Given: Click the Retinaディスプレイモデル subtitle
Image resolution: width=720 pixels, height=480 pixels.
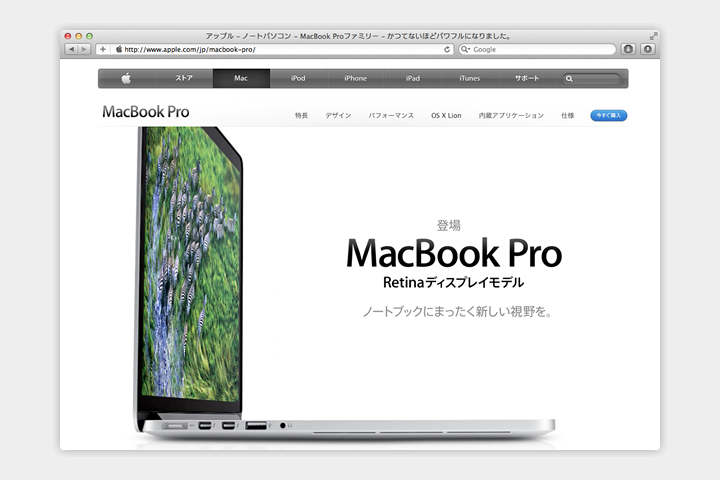Looking at the screenshot, I should point(454,282).
